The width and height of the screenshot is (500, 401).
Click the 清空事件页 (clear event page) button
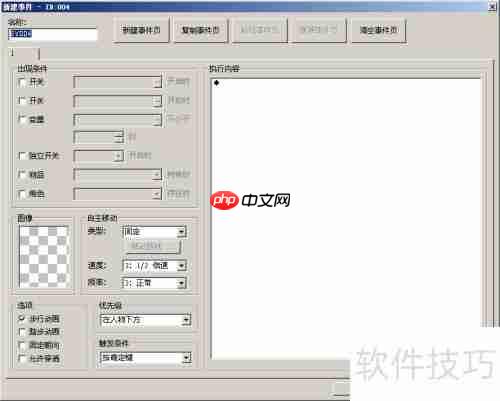378,30
